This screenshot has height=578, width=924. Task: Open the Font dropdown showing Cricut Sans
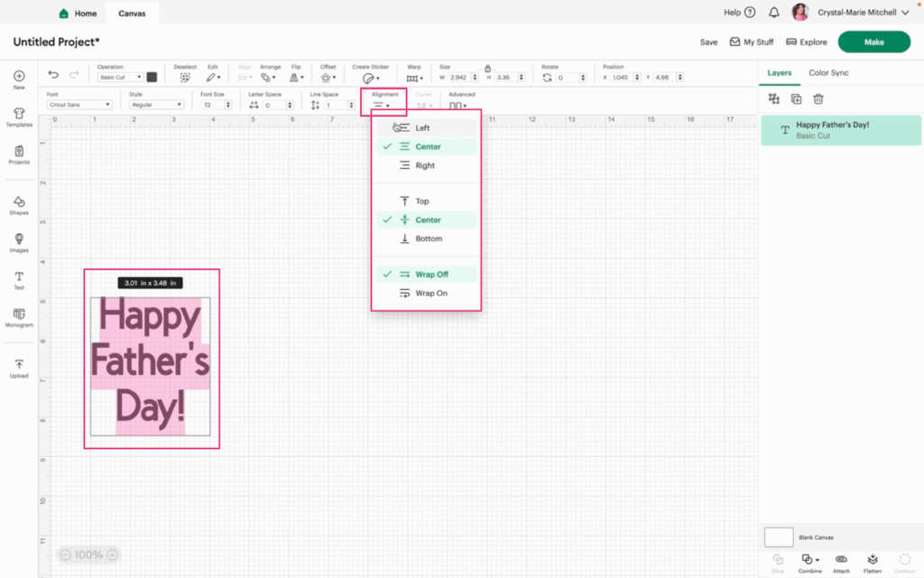click(79, 105)
